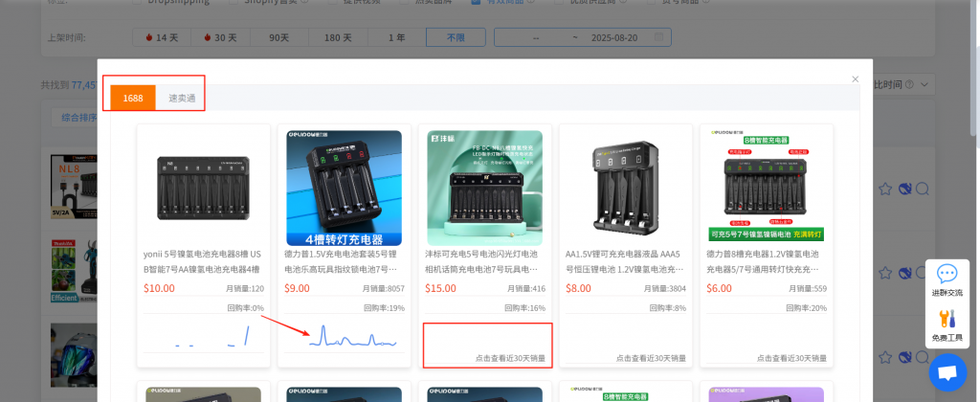Image resolution: width=980 pixels, height=402 pixels.
Task: Click the 回购率:19% text
Action: (x=385, y=307)
